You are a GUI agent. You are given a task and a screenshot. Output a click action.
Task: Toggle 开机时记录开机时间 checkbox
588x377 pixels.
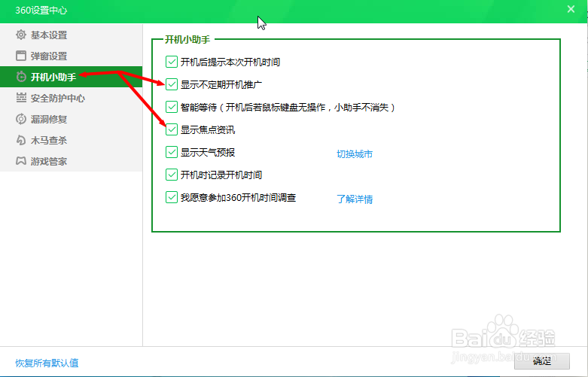pos(172,175)
